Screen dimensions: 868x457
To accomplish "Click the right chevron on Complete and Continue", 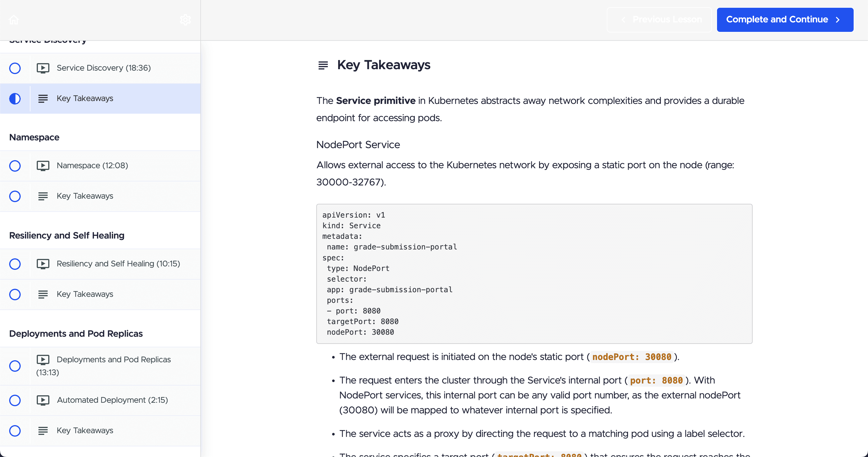I will [x=838, y=20].
